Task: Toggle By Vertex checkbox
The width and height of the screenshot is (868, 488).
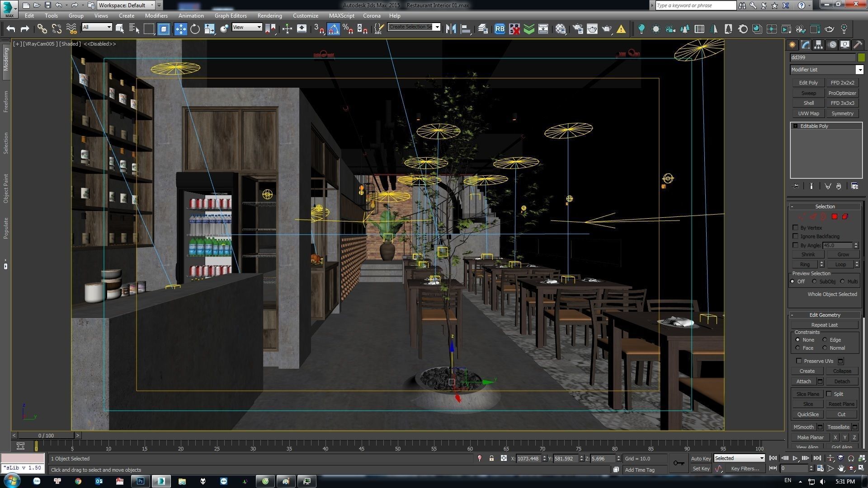Action: click(796, 227)
